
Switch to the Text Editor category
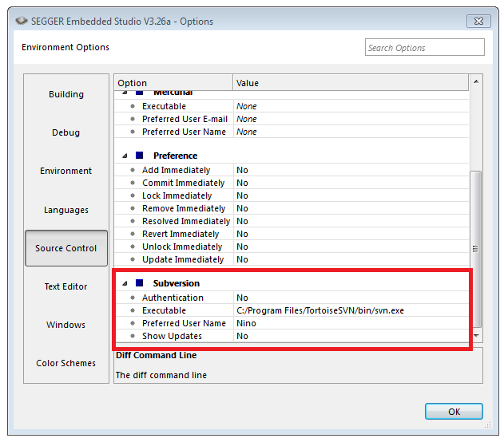pyautogui.click(x=66, y=286)
